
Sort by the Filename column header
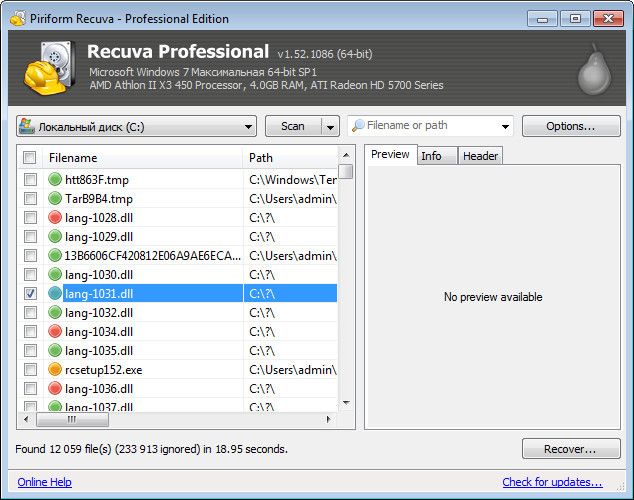pyautogui.click(x=143, y=158)
